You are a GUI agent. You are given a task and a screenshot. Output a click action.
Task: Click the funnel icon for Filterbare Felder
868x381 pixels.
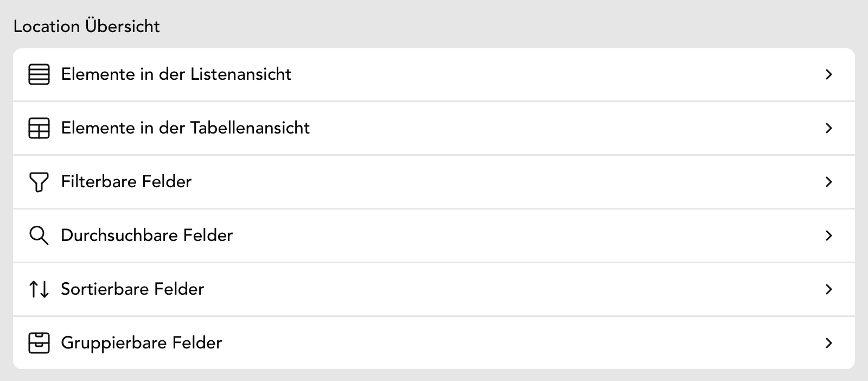[x=39, y=182]
